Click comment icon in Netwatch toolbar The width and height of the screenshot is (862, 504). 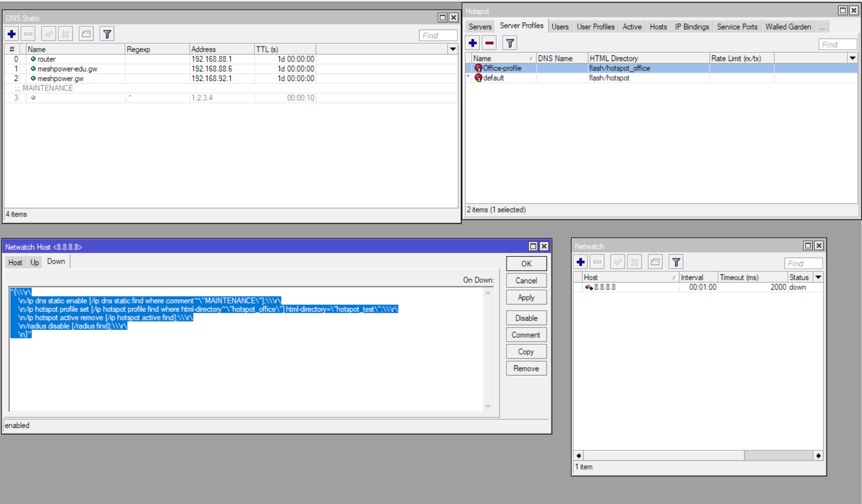coord(656,262)
